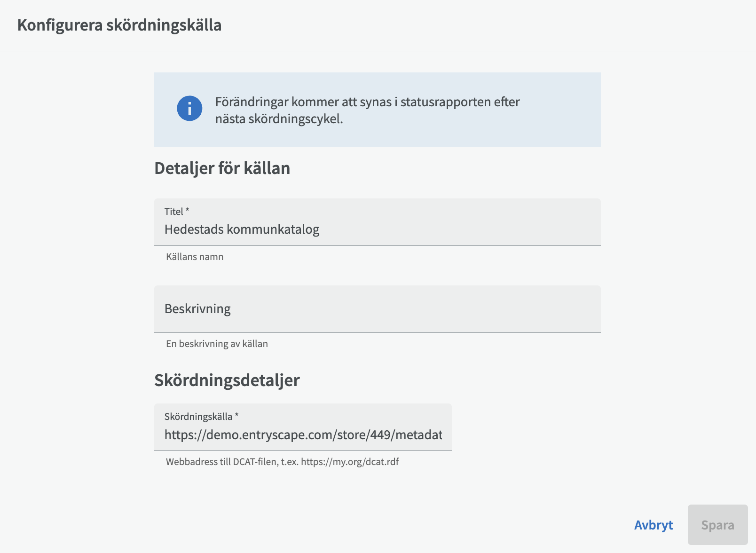Click the required asterisk next to Titel
756x553 pixels.
click(x=187, y=211)
